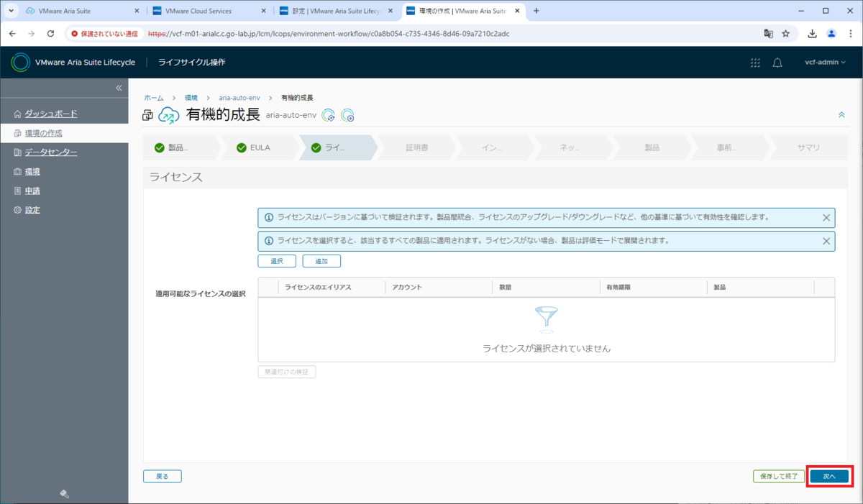Collapse the header with the double up chevron

(841, 115)
